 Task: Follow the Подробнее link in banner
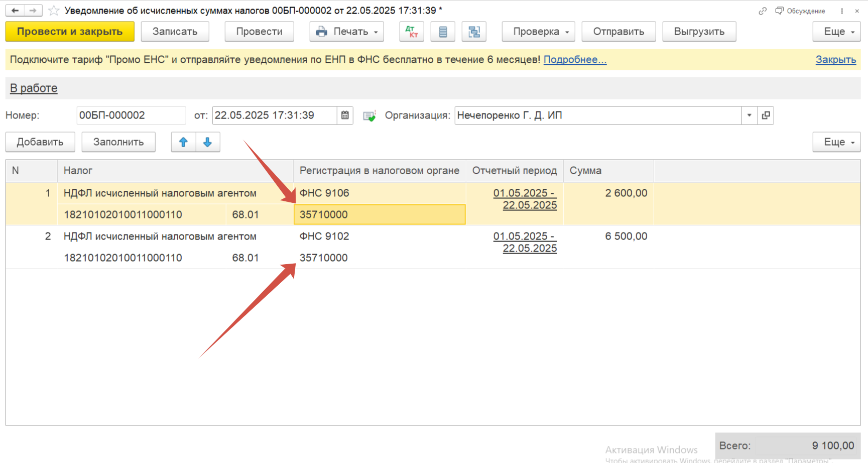(575, 60)
